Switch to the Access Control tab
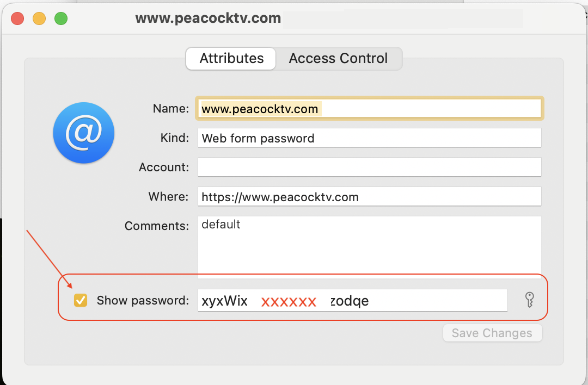The height and width of the screenshot is (385, 588). click(338, 58)
